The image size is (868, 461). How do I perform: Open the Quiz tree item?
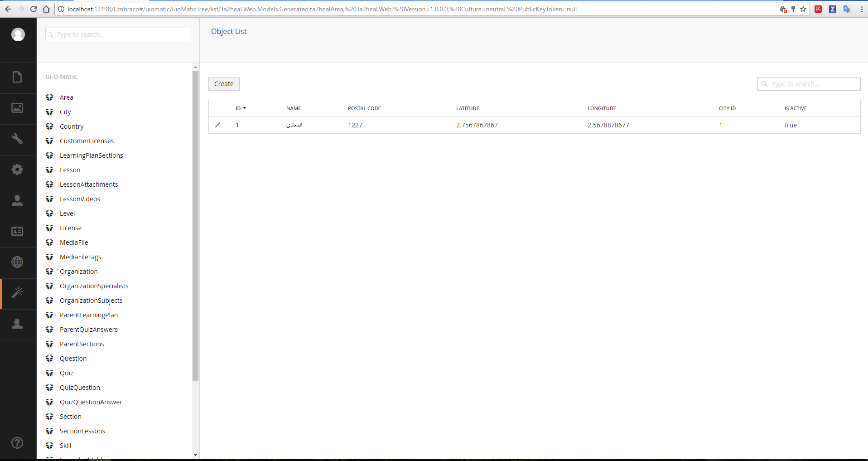pyautogui.click(x=66, y=373)
